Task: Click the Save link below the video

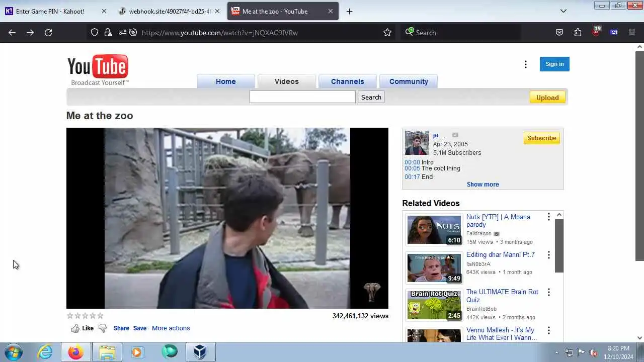Action: point(140,328)
